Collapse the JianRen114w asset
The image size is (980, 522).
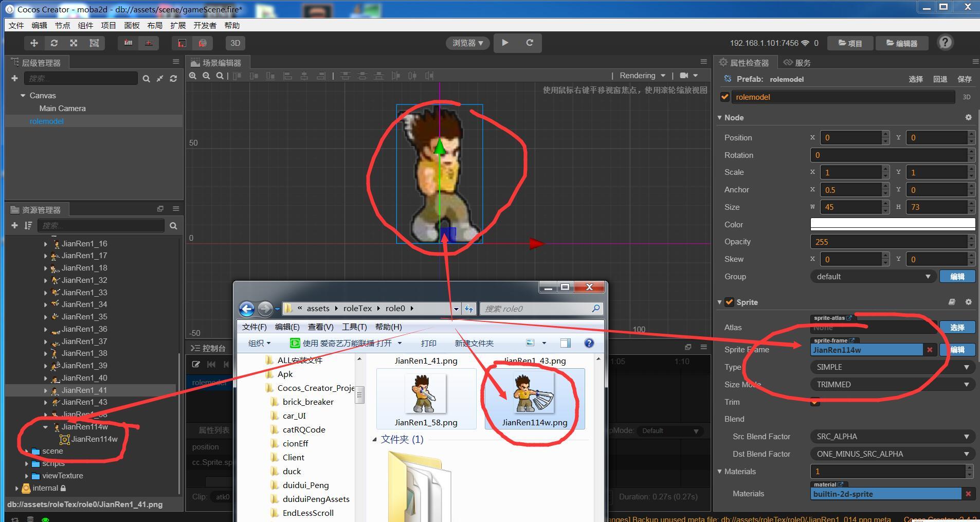point(45,427)
